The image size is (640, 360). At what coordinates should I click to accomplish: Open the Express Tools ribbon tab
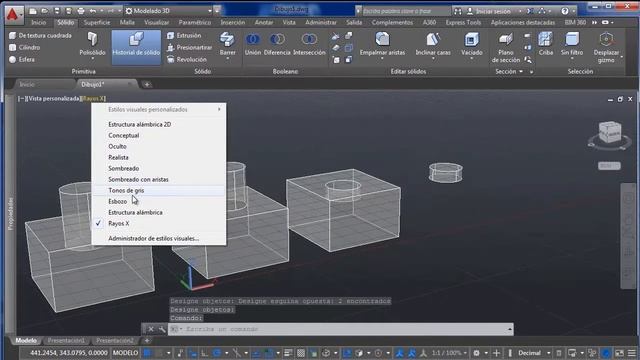463,22
